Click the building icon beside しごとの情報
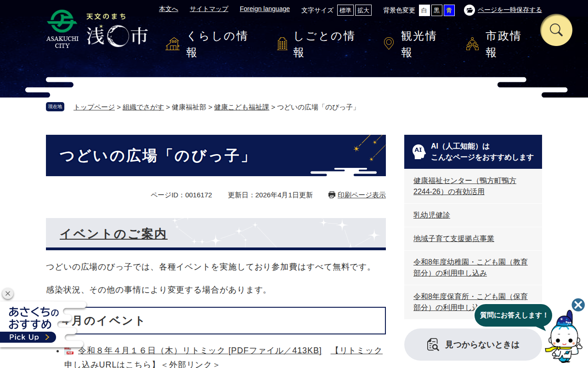Viewport: 588px width, 368px height. (283, 44)
